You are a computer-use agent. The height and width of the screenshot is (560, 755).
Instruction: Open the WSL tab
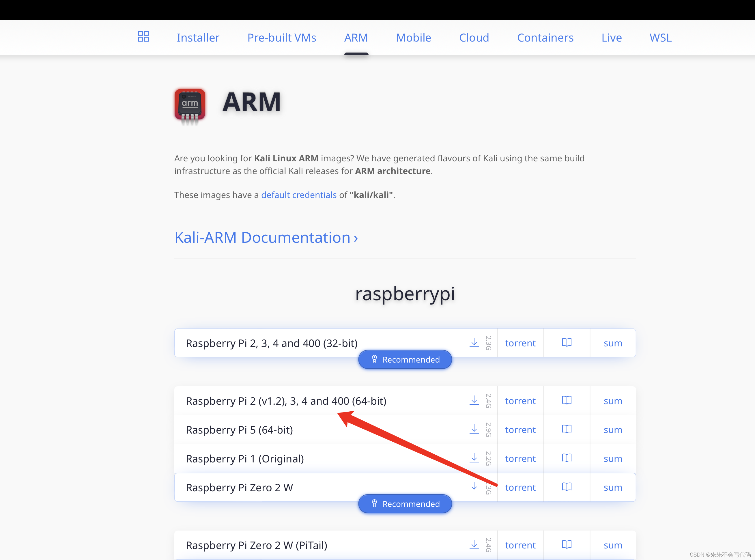click(660, 38)
